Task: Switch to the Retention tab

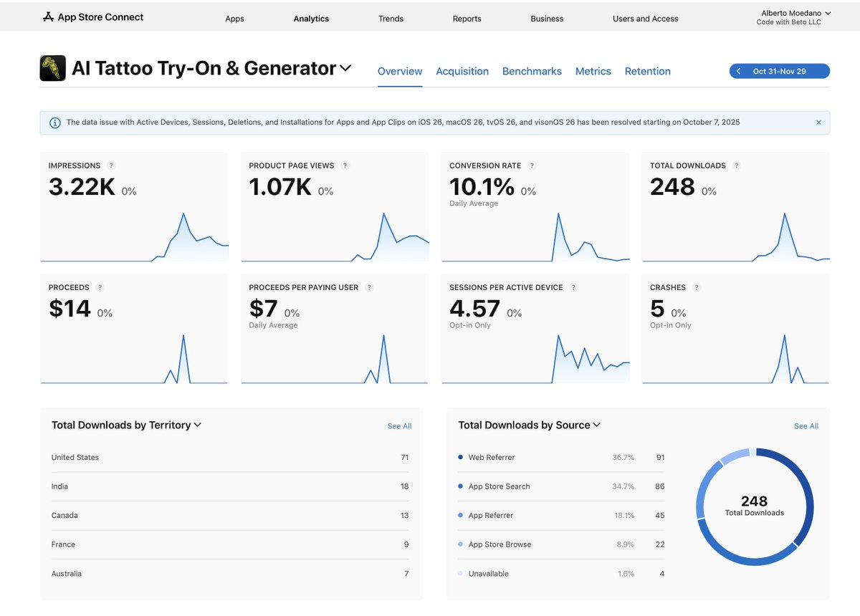Action: click(x=648, y=71)
